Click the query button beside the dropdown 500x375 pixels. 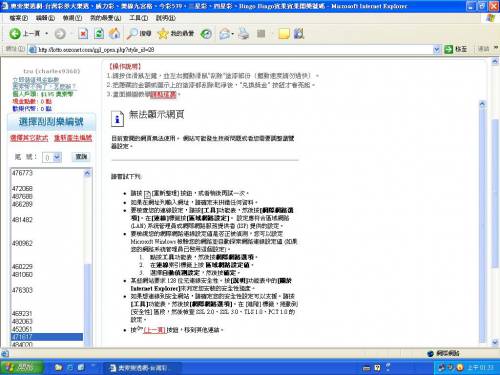(81, 157)
